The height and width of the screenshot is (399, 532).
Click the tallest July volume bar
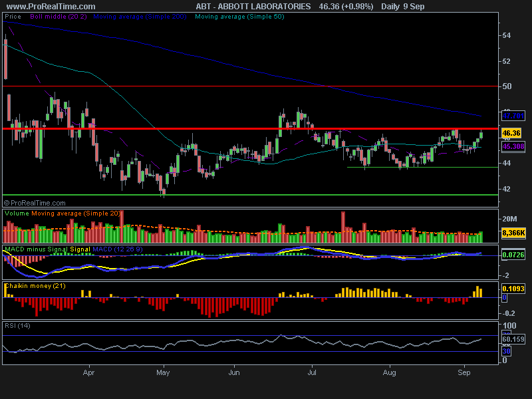tap(343, 227)
